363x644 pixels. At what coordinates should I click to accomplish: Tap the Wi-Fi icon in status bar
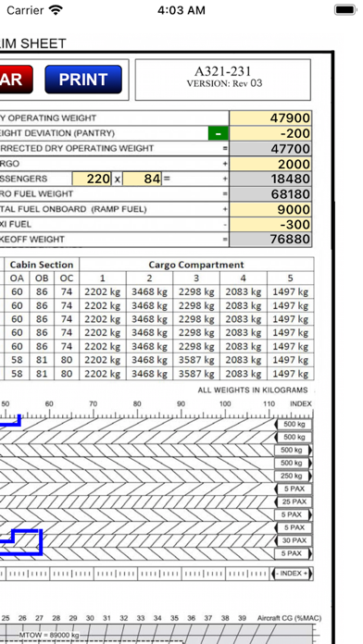56,10
